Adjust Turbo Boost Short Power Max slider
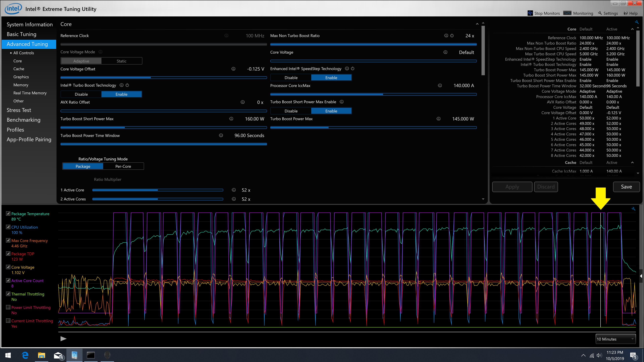 pos(164,127)
